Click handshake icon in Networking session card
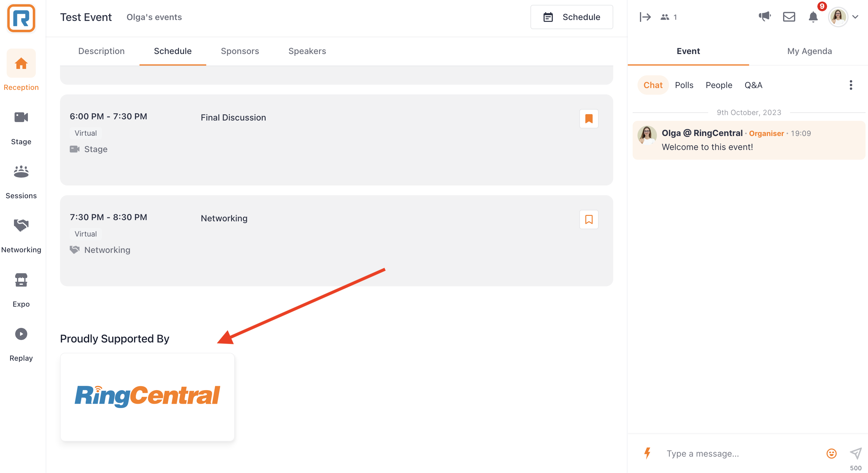868x473 pixels. pos(75,250)
